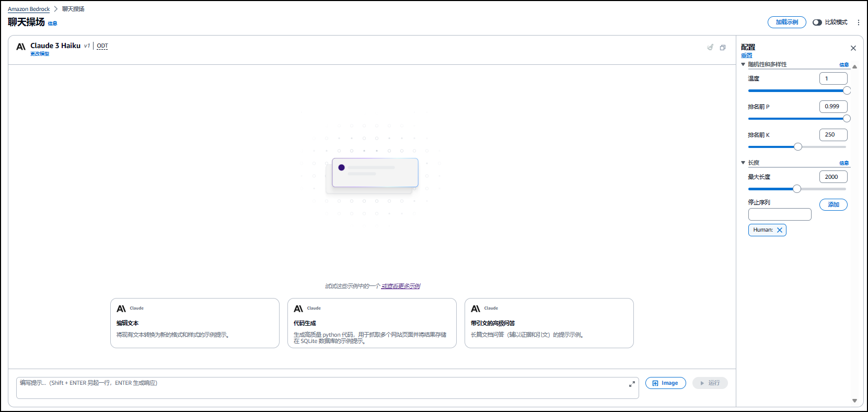
Task: Click the 添加 stop sequence button
Action: click(834, 205)
